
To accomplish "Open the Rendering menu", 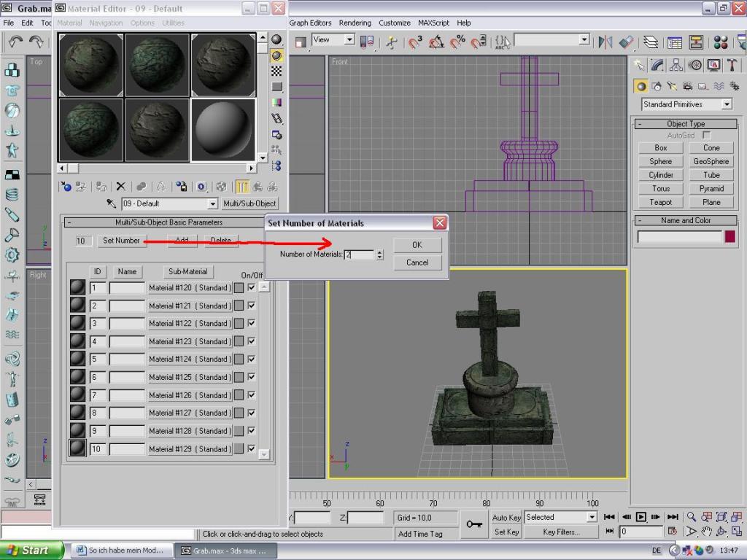I will [355, 23].
